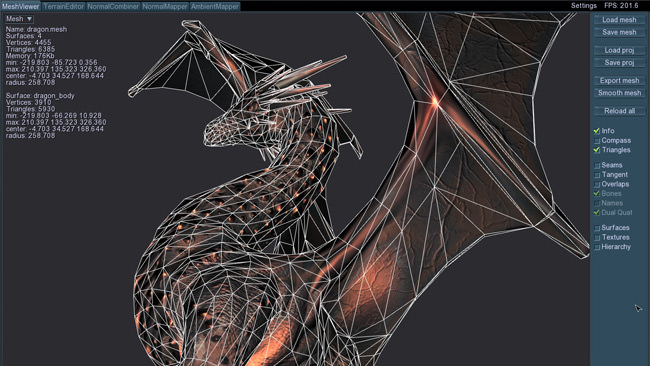Enable the Textures checkbox
This screenshot has height=366, width=650.
click(x=597, y=238)
